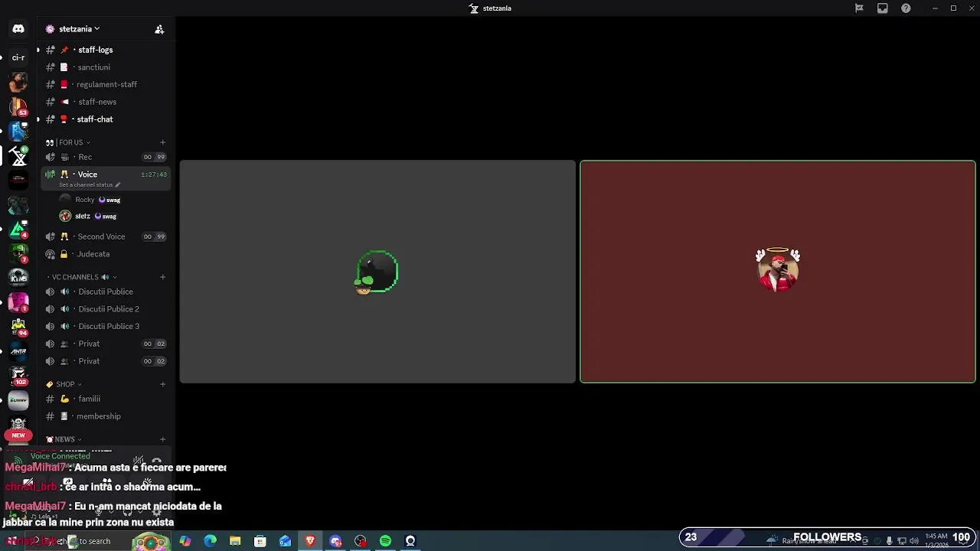Open the server icon with 53 badge
The width and height of the screenshot is (980, 551).
click(18, 106)
